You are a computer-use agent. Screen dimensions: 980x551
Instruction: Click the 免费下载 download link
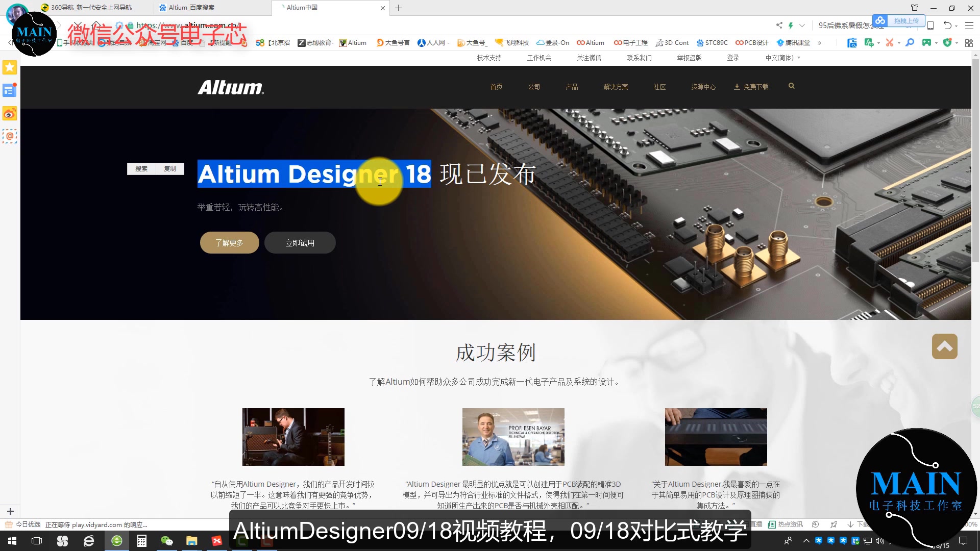pyautogui.click(x=751, y=87)
